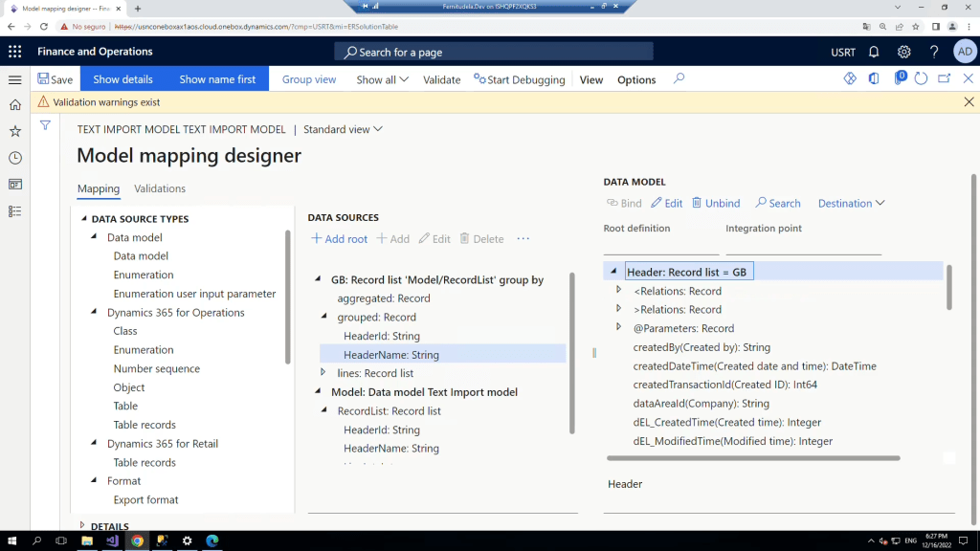Expand the @Parameters: Record node
The width and height of the screenshot is (980, 551).
click(x=619, y=328)
